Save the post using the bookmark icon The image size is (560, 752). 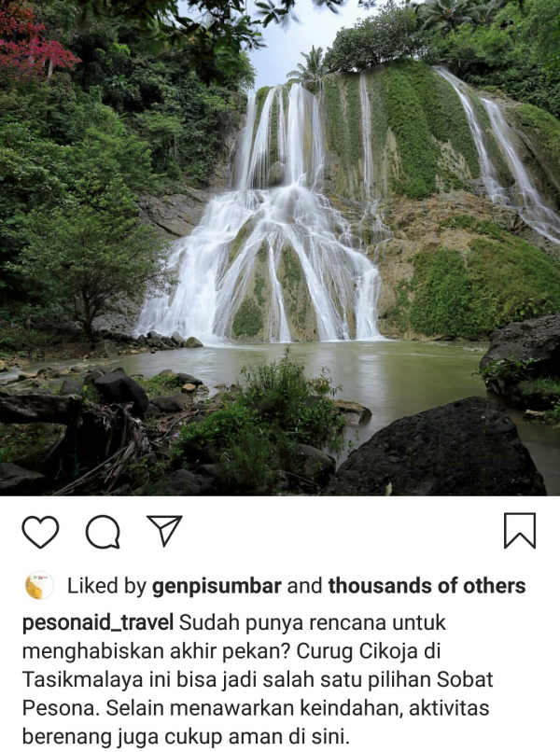point(520,531)
